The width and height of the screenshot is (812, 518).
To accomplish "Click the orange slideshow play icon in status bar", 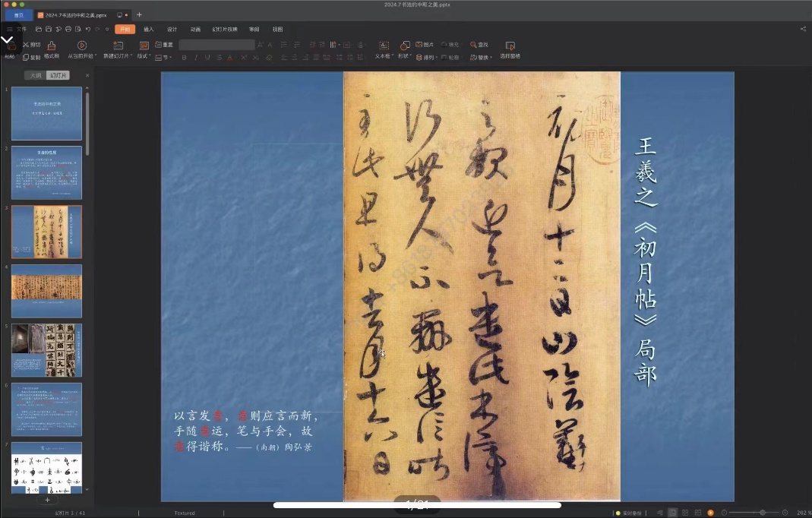I will [710, 513].
